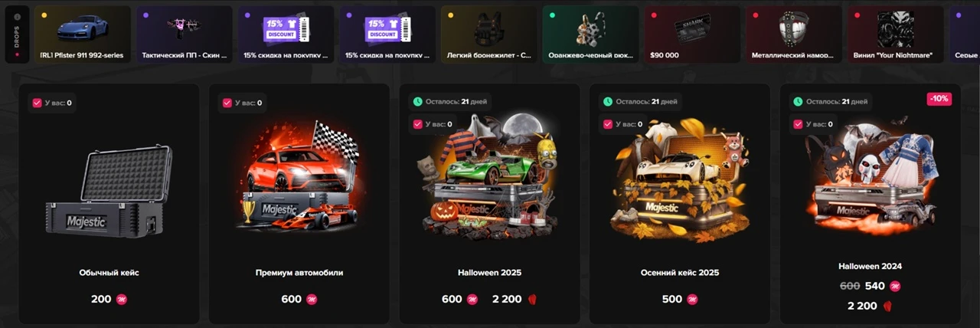
Task: Toggle the У вас checkbox on Премиум автомобили
Action: [x=227, y=103]
